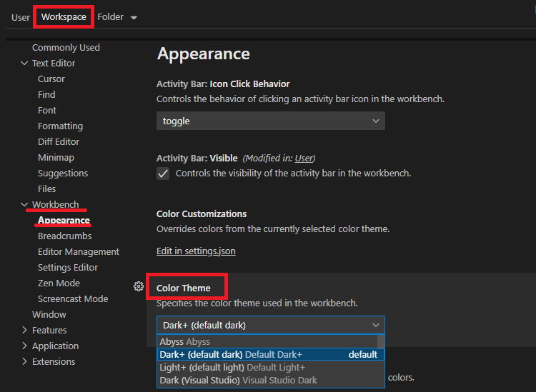Screen dimensions: 536x392
Task: Expand the Features section
Action: pyautogui.click(x=25, y=331)
